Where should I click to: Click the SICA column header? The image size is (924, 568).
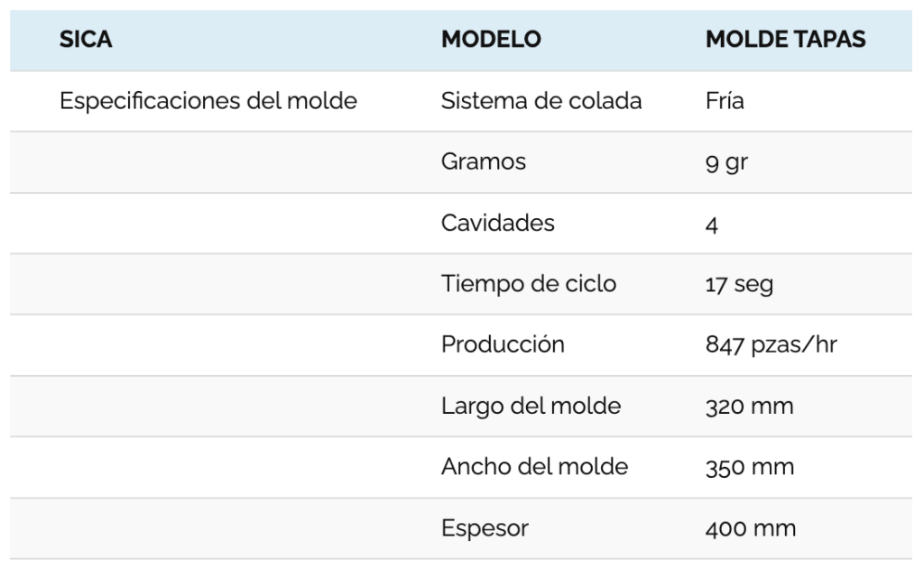click(x=87, y=40)
